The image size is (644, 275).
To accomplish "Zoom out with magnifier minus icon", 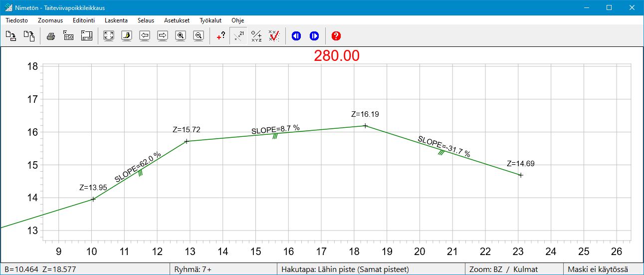I will [199, 36].
